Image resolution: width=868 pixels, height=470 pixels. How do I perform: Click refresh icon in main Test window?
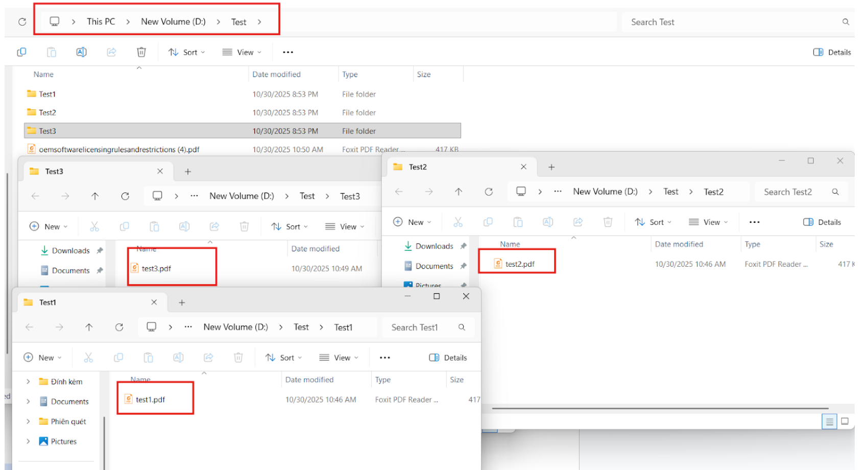[x=22, y=21]
